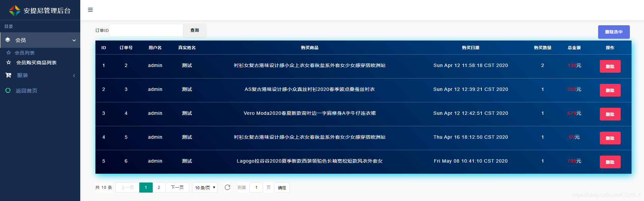Open the 10 条/页 page size dropdown

(205, 188)
